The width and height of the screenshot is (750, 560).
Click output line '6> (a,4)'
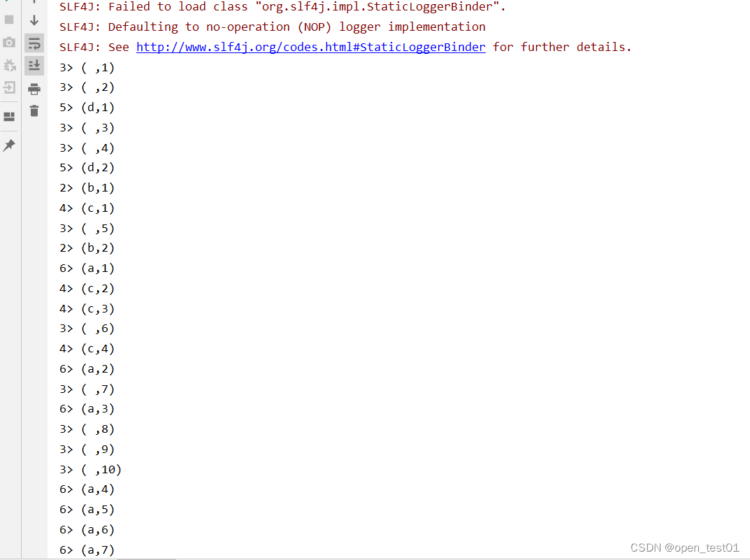(x=87, y=489)
